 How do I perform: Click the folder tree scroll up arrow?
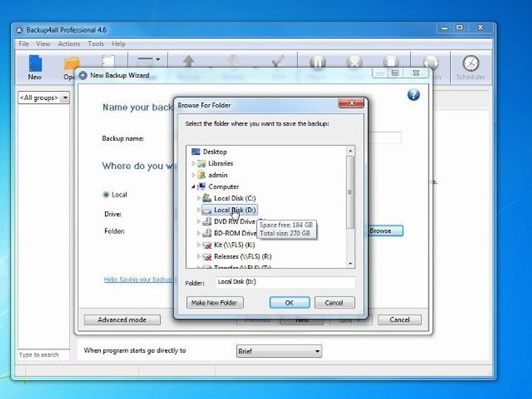350,151
